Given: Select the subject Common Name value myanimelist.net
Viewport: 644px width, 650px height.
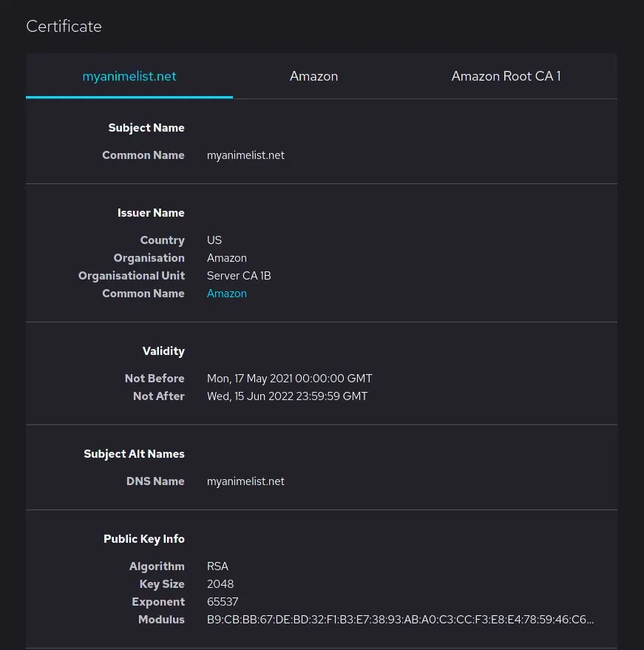Looking at the screenshot, I should (x=245, y=155).
